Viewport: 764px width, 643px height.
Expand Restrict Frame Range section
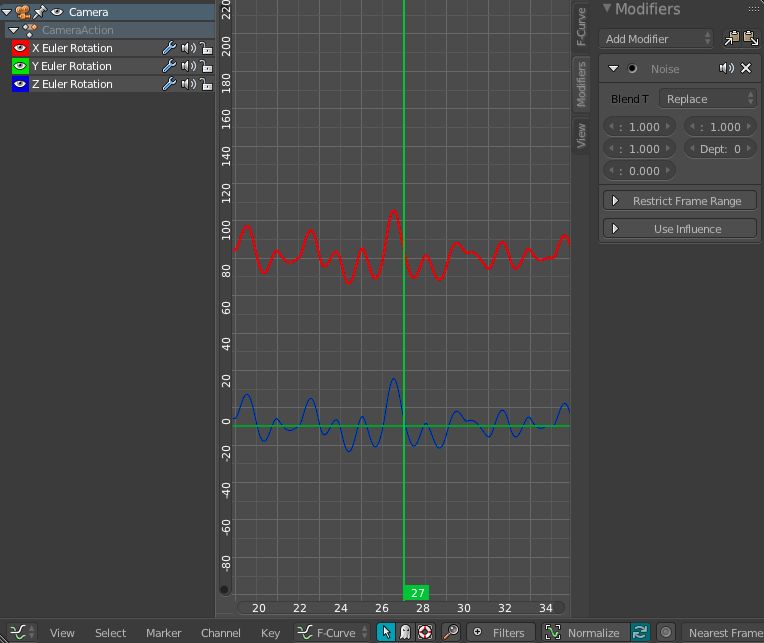tap(680, 201)
